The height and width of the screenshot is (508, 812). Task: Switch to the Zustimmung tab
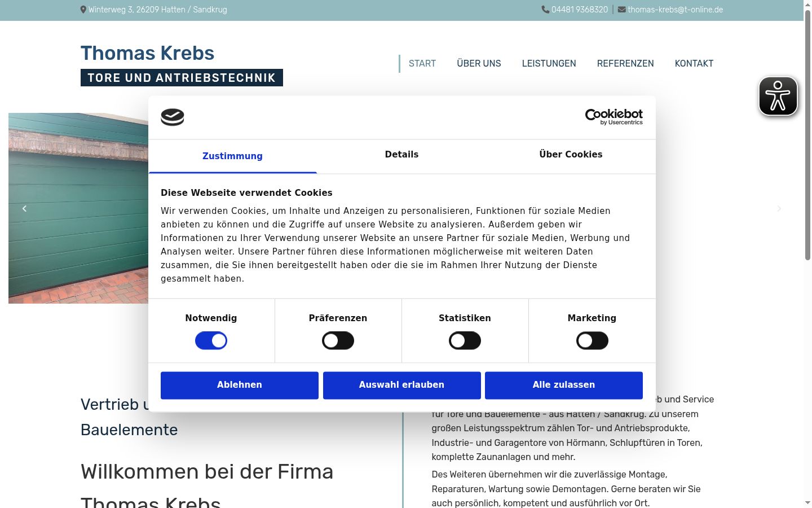[232, 156]
